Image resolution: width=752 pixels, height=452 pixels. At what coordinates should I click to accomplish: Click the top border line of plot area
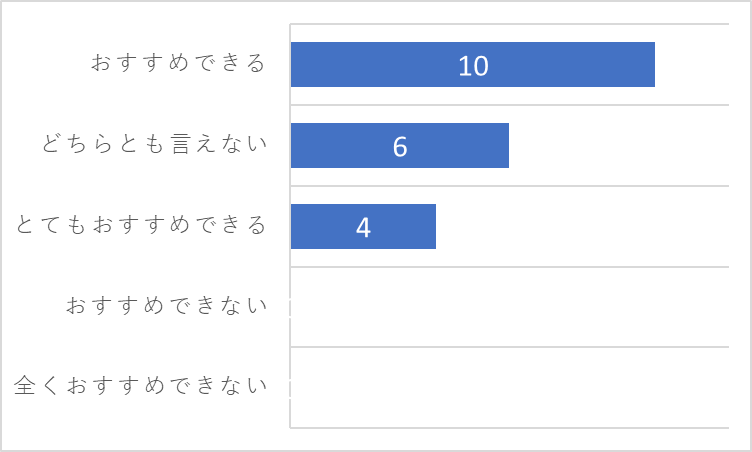(x=509, y=24)
